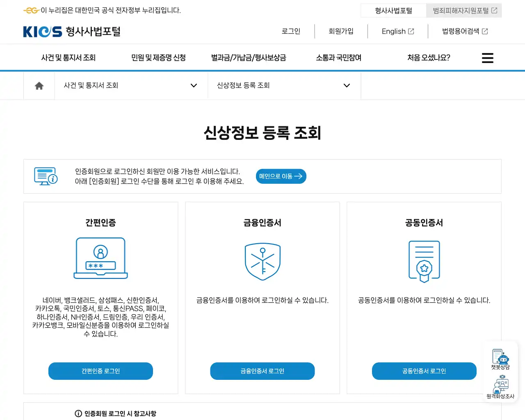The width and height of the screenshot is (525, 420).
Task: Open the 사건 및 통지서 조회 main menu
Action: coord(68,58)
